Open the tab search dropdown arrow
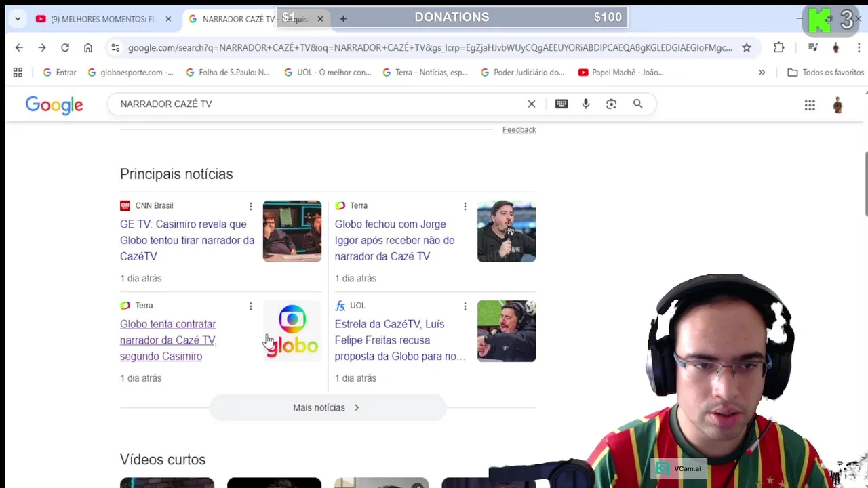The height and width of the screenshot is (488, 868). [x=18, y=19]
